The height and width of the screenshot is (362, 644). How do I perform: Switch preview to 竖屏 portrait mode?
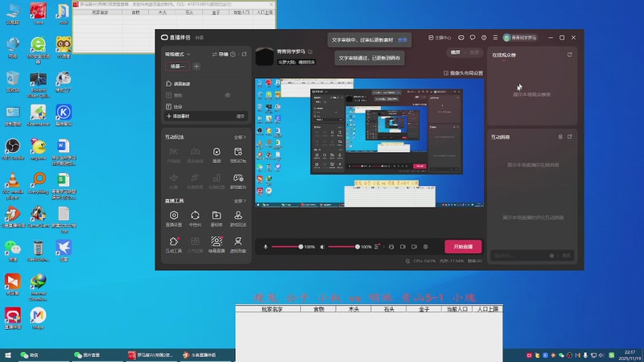point(474,52)
